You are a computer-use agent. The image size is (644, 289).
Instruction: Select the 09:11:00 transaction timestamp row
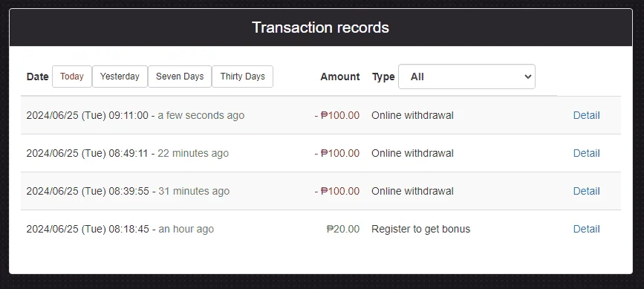click(321, 115)
